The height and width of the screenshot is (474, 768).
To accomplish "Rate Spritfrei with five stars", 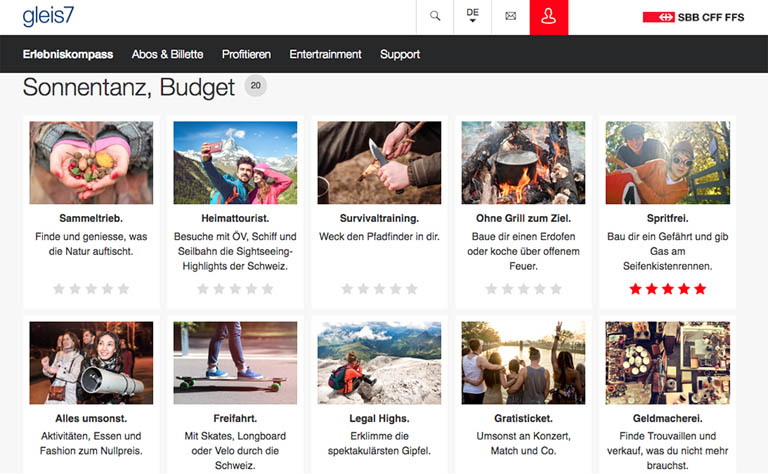I will [700, 289].
